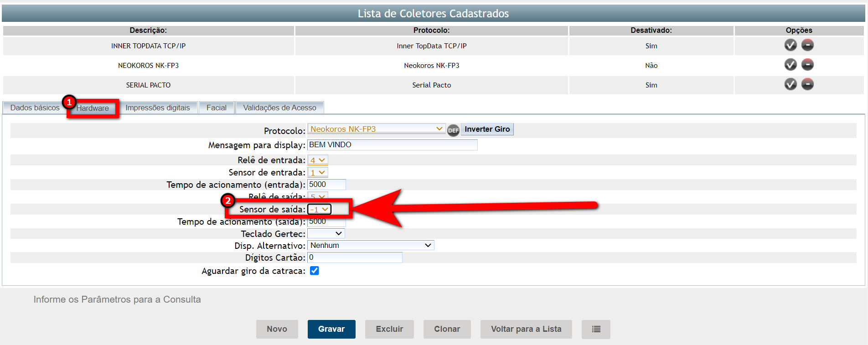Click the Mensagem para display text field

pyautogui.click(x=392, y=145)
